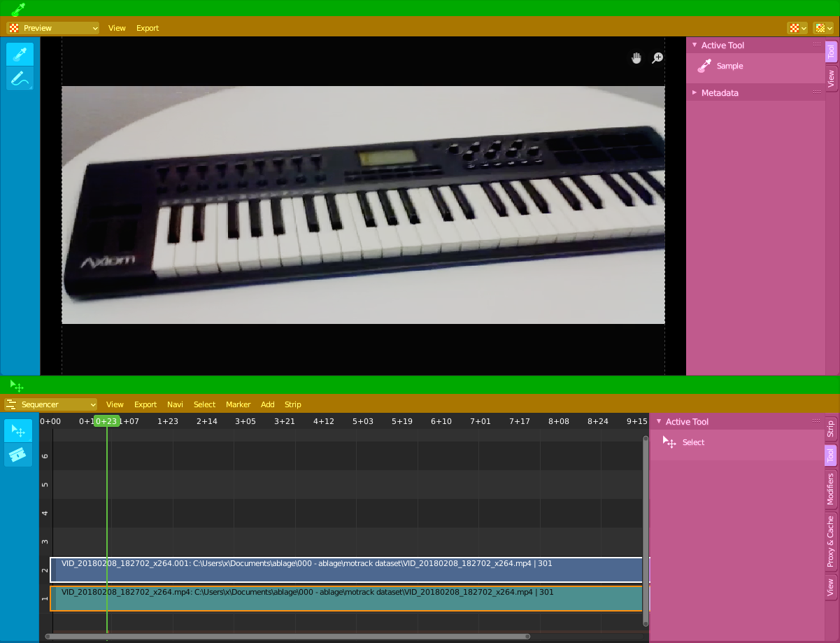
Task: Open the View tab in the sequencer sidebar
Action: point(830,587)
